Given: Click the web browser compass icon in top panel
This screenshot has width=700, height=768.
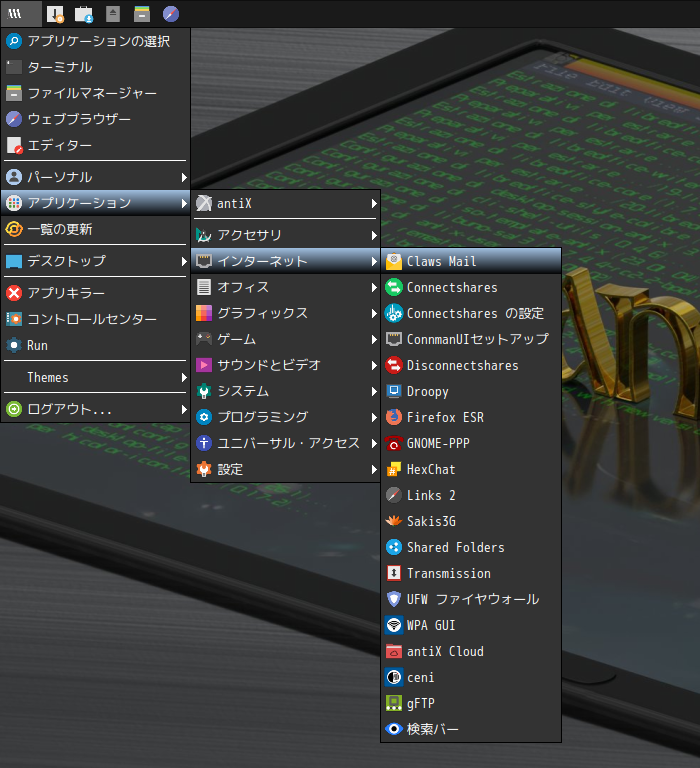Looking at the screenshot, I should [171, 14].
